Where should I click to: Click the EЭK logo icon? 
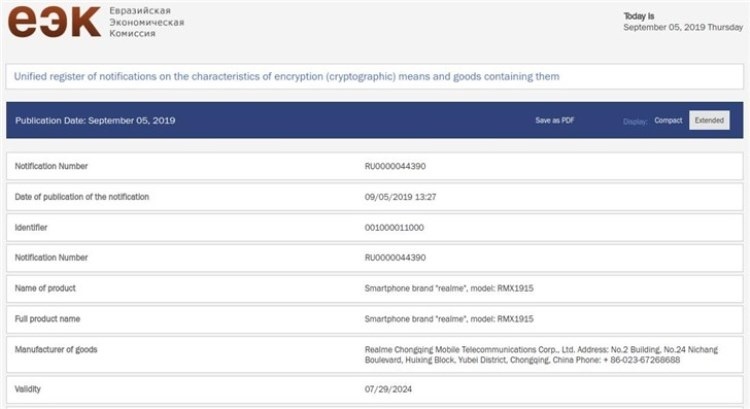click(x=54, y=21)
